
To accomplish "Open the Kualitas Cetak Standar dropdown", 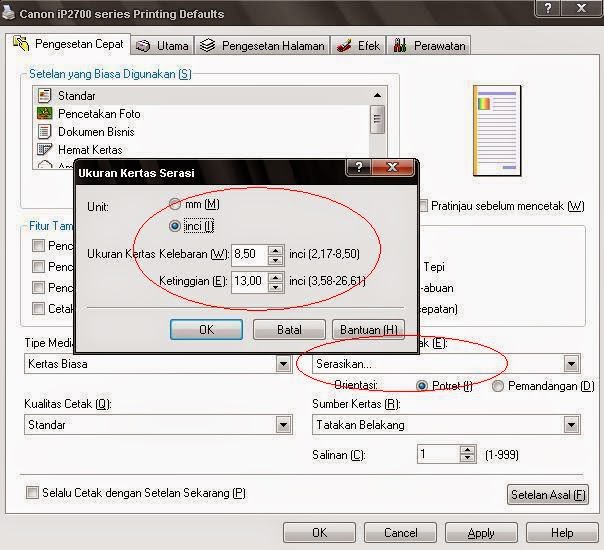I will click(x=283, y=425).
